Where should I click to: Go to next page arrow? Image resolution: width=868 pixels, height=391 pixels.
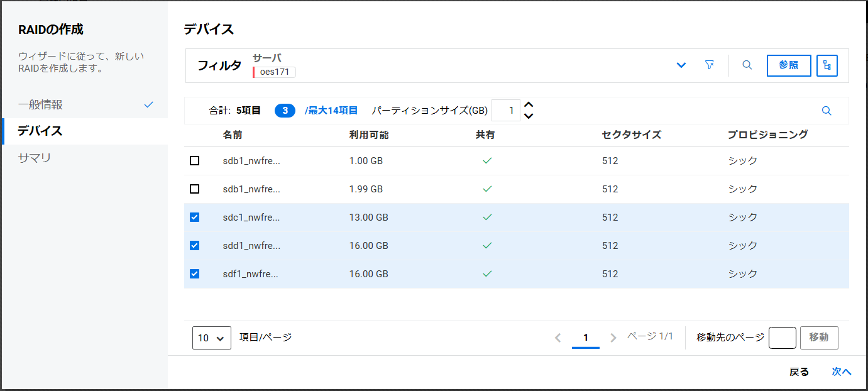(x=613, y=338)
